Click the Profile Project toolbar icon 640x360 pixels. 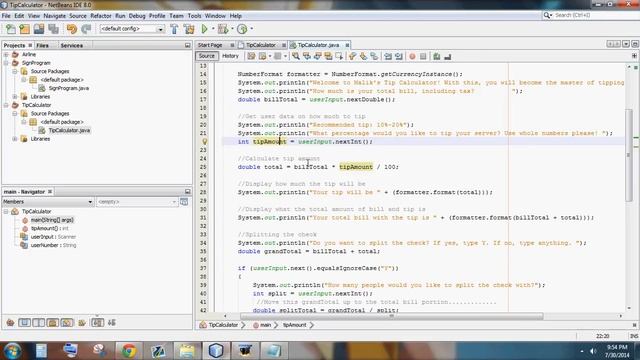tap(242, 29)
